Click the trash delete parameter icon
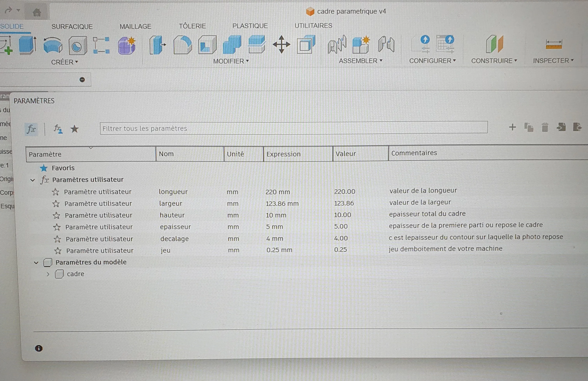Screen dimensions: 588x381 (545, 127)
